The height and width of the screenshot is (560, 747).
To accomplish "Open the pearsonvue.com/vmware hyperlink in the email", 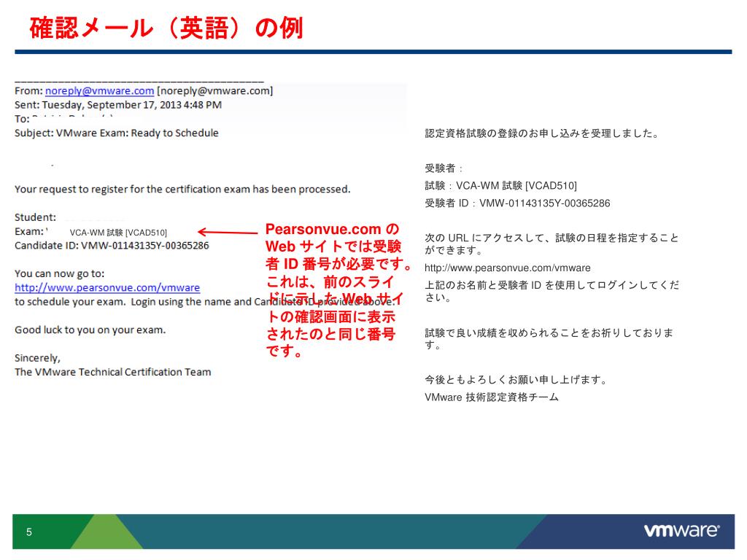I will 107,287.
